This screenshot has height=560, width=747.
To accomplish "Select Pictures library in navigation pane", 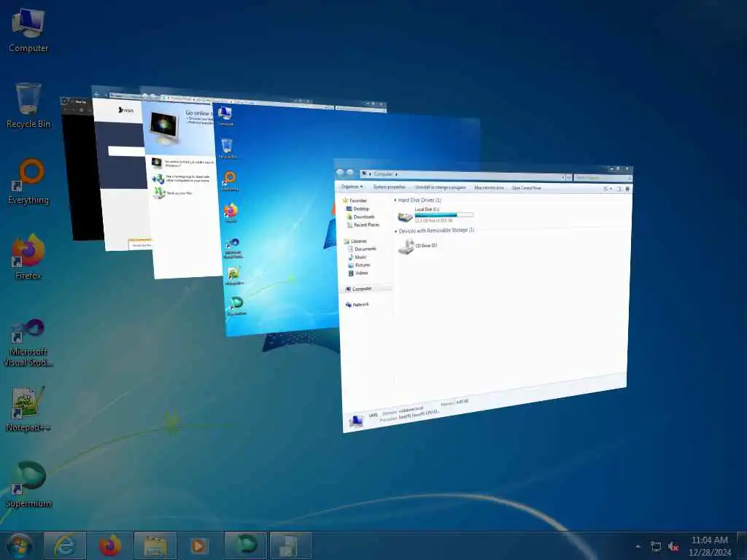I will (359, 265).
